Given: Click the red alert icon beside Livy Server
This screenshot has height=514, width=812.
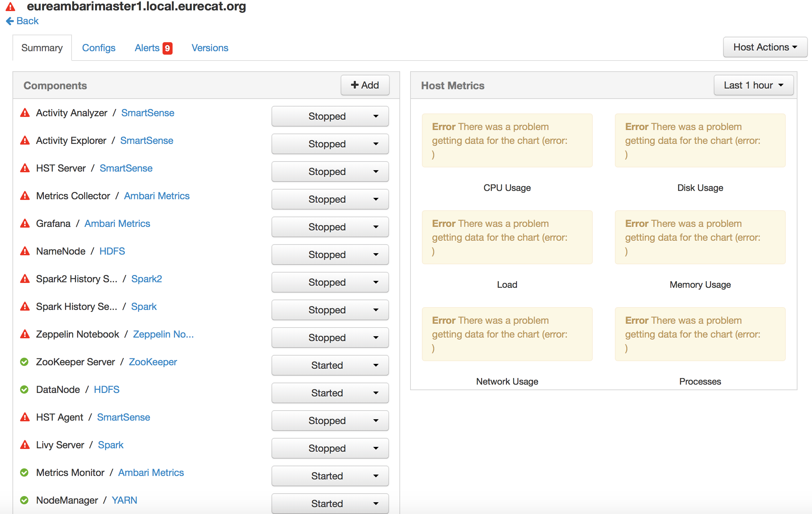Looking at the screenshot, I should (25, 445).
